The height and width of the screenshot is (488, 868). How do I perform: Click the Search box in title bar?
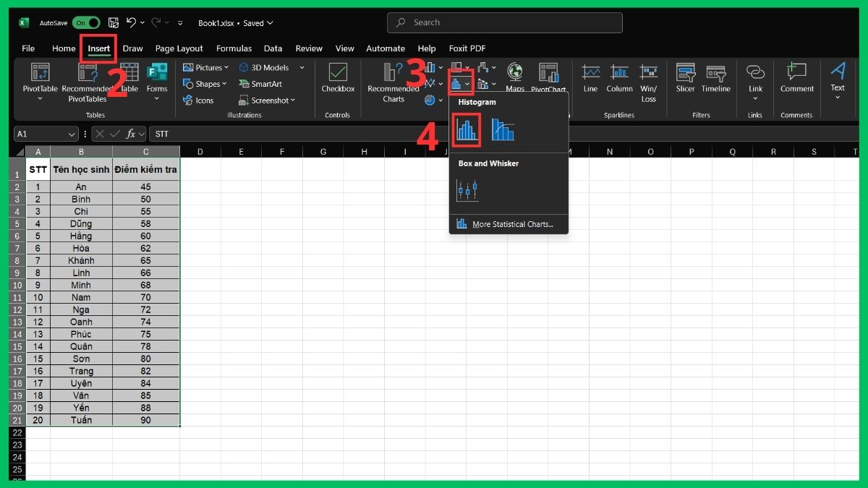[504, 23]
